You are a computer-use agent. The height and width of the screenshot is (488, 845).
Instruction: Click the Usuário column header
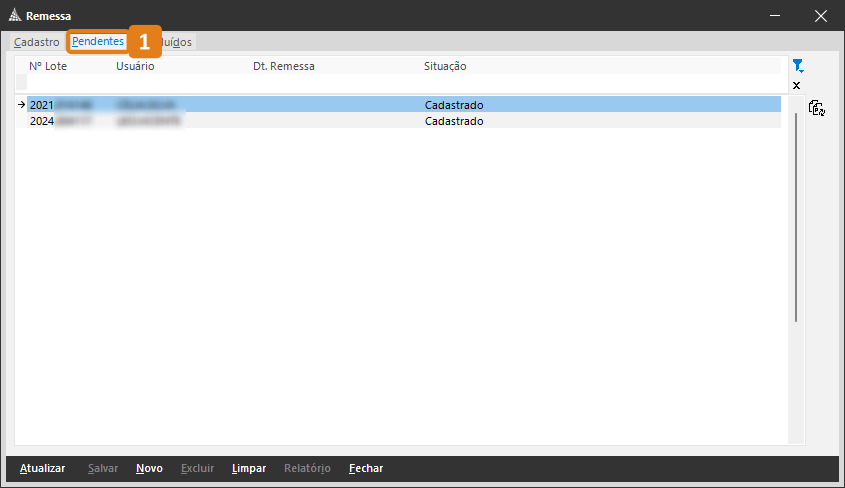tap(135, 66)
